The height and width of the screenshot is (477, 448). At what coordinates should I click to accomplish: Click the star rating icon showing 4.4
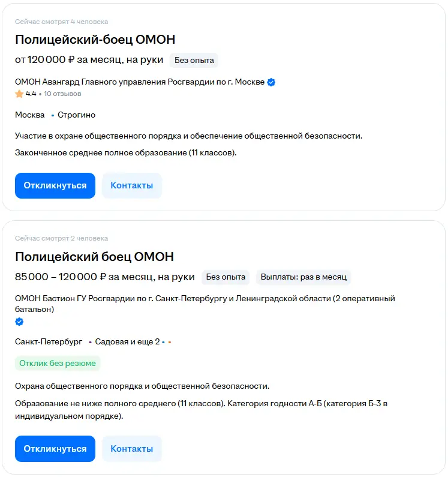[x=19, y=94]
